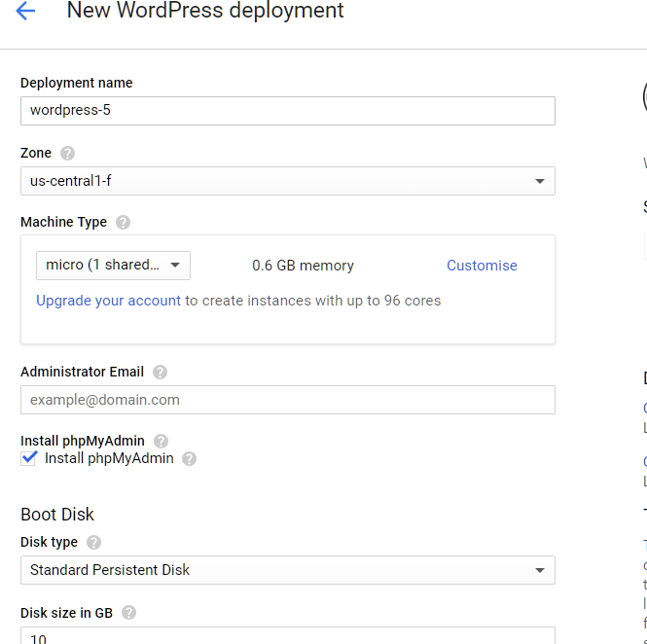Open help for Disk size in GB
Viewport: 647px width, 644px height.
(x=128, y=613)
